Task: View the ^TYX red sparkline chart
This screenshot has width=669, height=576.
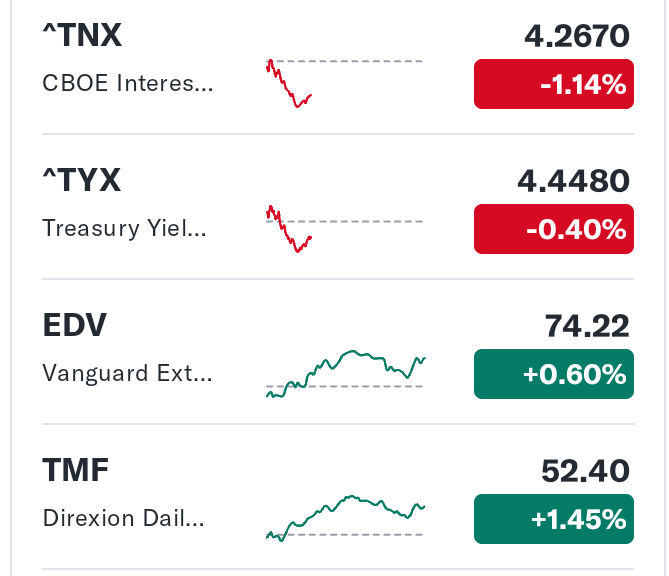Action: tap(344, 229)
